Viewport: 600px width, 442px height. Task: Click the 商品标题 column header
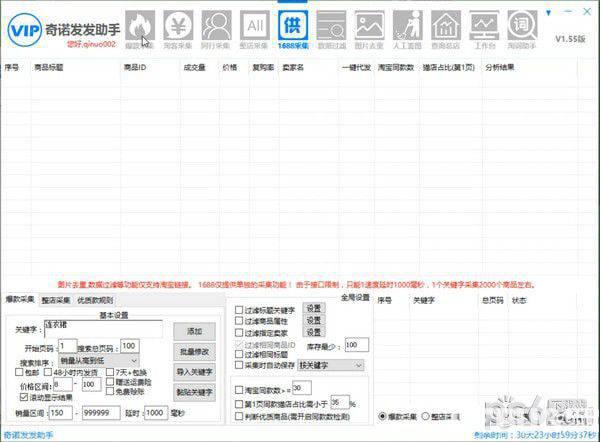(x=49, y=68)
